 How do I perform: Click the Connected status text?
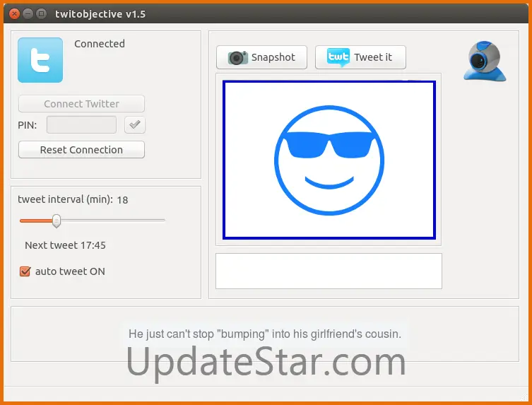(100, 44)
